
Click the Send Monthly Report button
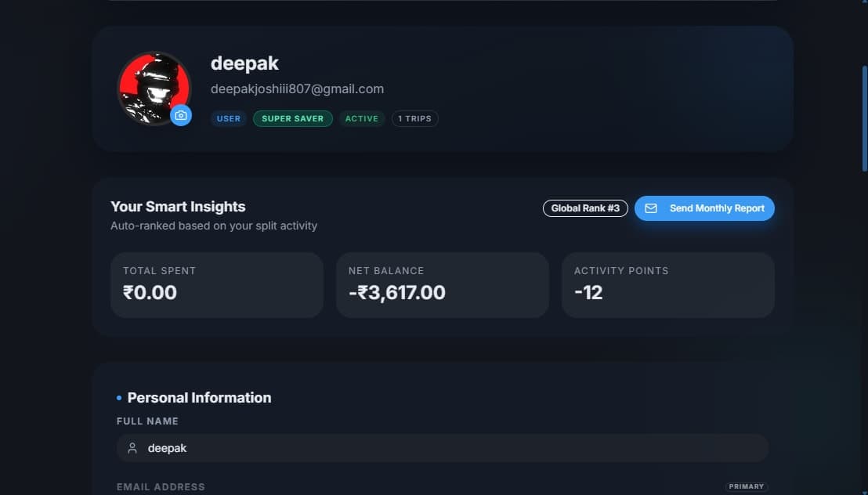pos(704,208)
